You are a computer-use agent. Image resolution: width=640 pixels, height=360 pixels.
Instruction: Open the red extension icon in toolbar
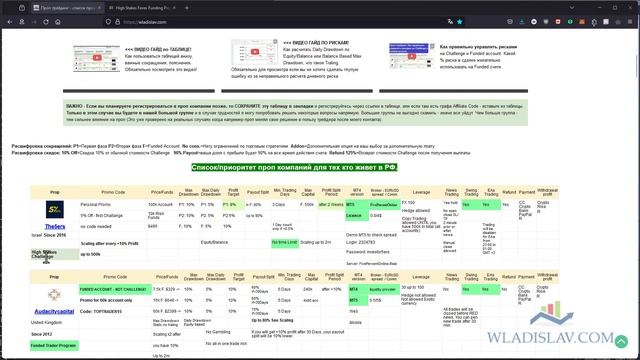558,22
